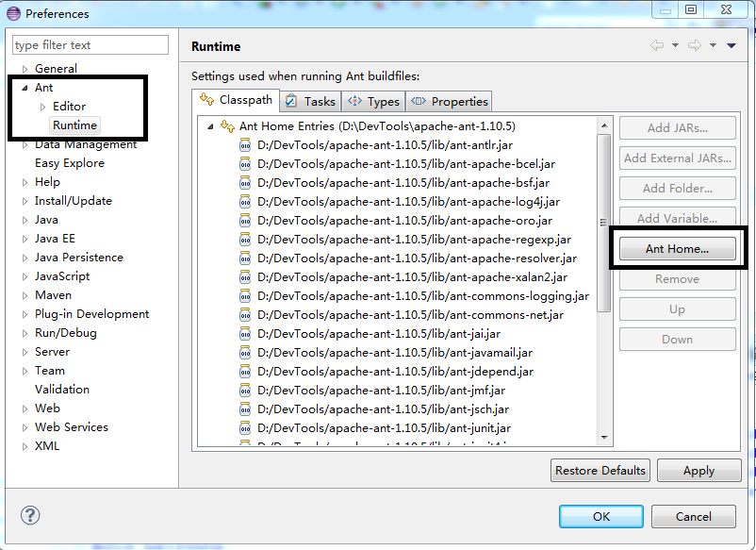
Task: Go forward with the right arrow icon
Action: pos(695,45)
